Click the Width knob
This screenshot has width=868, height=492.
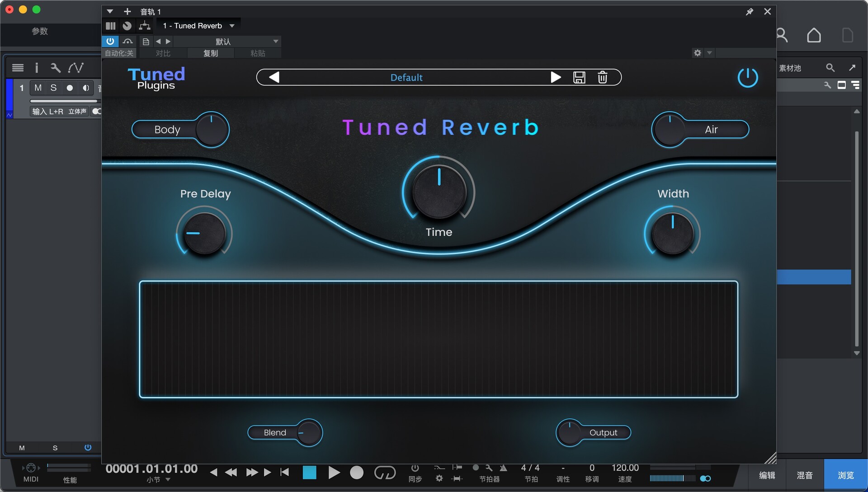(672, 234)
